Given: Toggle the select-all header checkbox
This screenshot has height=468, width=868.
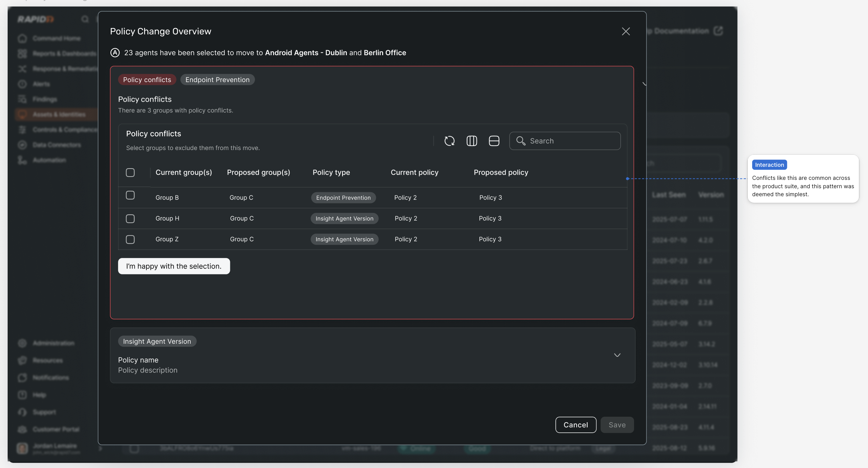Looking at the screenshot, I should coord(130,173).
